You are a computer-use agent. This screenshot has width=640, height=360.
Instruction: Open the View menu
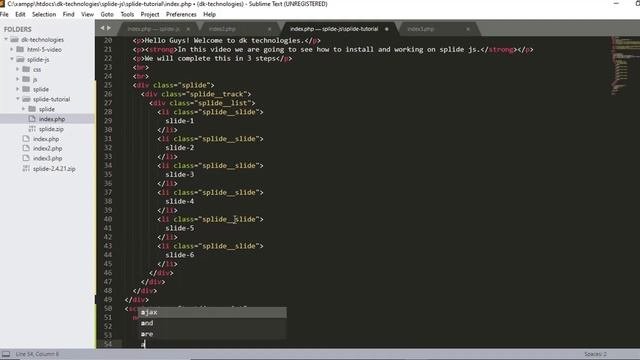pos(87,14)
